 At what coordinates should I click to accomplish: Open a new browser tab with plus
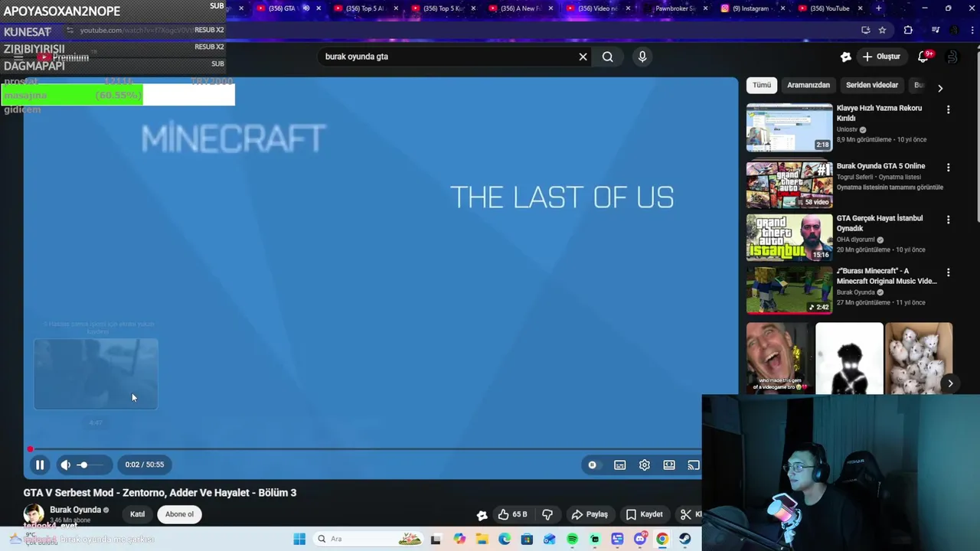[878, 8]
